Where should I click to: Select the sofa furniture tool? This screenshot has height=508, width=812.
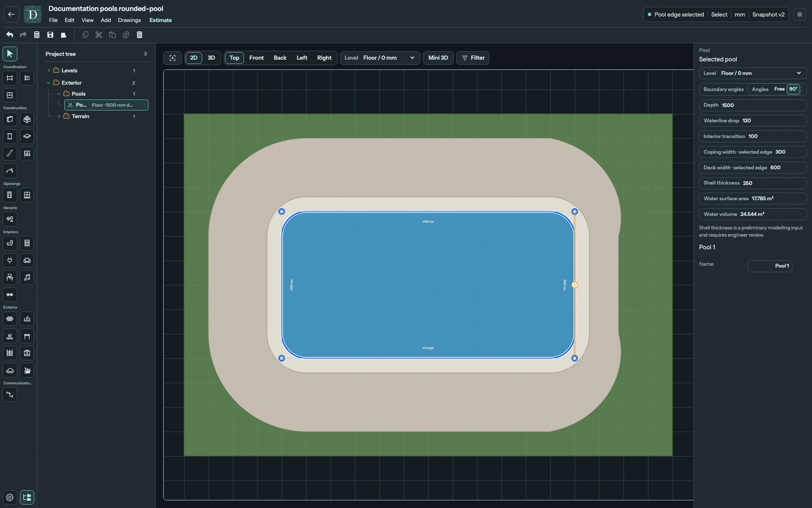(27, 260)
